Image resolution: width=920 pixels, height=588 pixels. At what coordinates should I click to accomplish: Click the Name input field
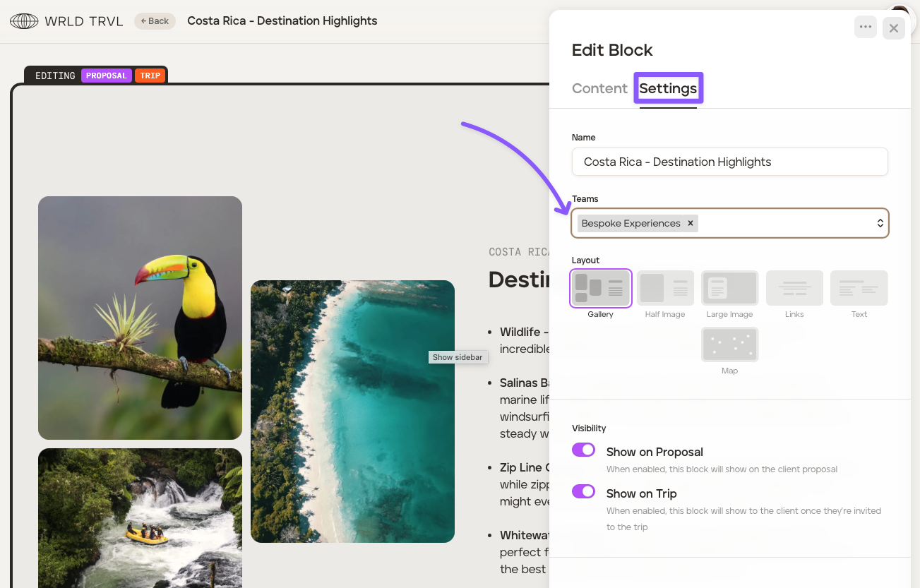[729, 162]
